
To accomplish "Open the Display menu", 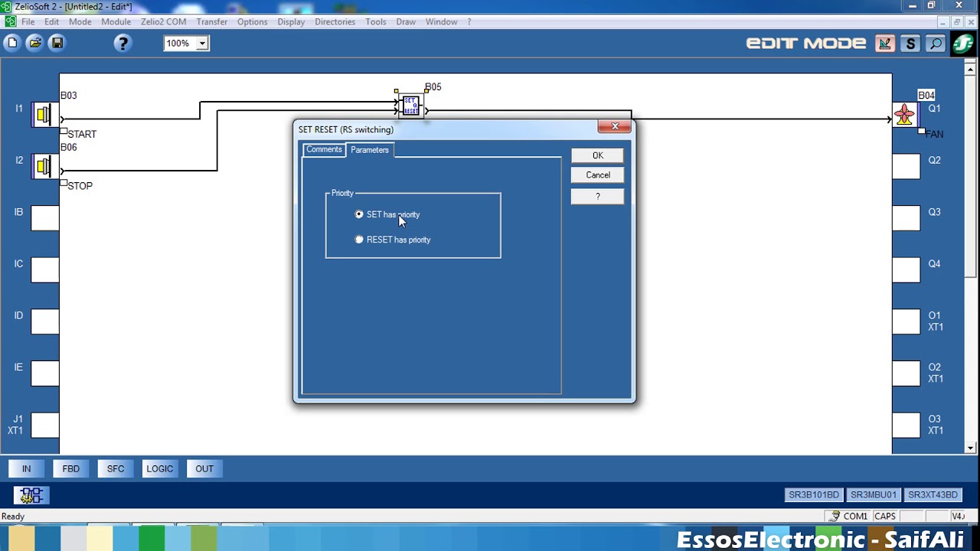I will 291,21.
